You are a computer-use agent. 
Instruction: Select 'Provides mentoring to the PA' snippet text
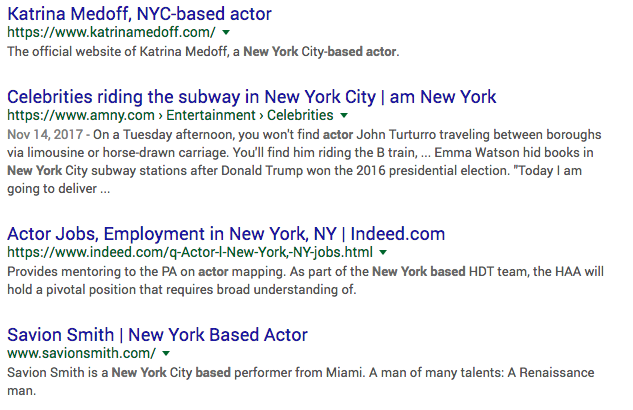pyautogui.click(x=305, y=280)
